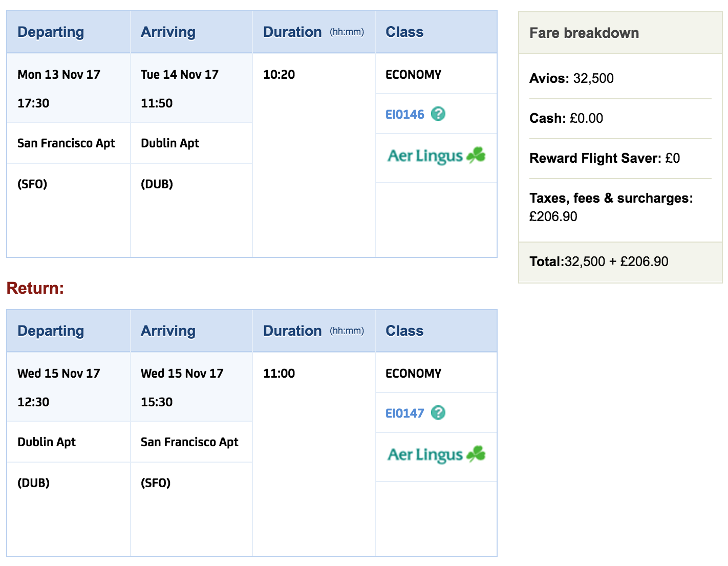The height and width of the screenshot is (566, 728).
Task: Click the Avios: 32,500 fare line
Action: pyautogui.click(x=571, y=78)
